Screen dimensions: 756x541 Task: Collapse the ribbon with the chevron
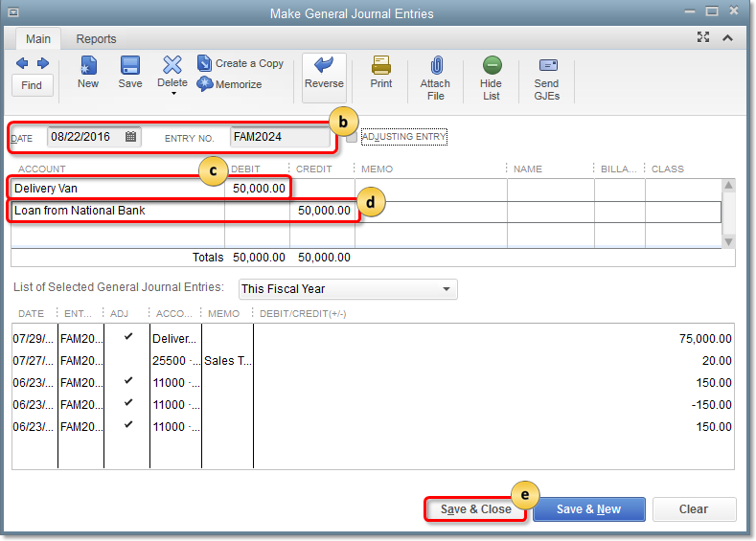point(727,38)
